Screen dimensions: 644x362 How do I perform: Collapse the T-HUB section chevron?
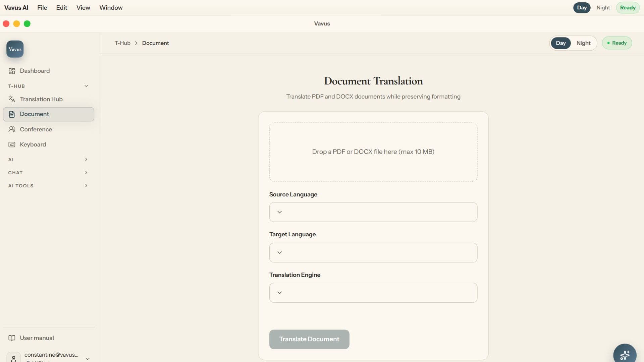[86, 86]
